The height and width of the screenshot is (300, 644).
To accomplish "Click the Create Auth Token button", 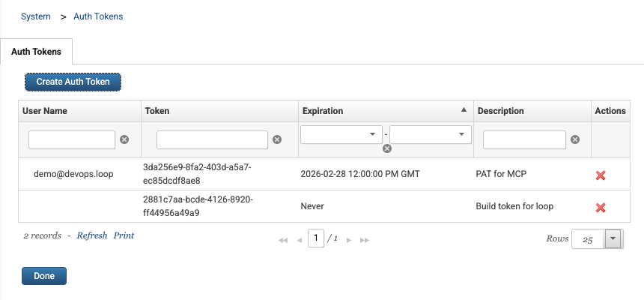I will tap(73, 82).
